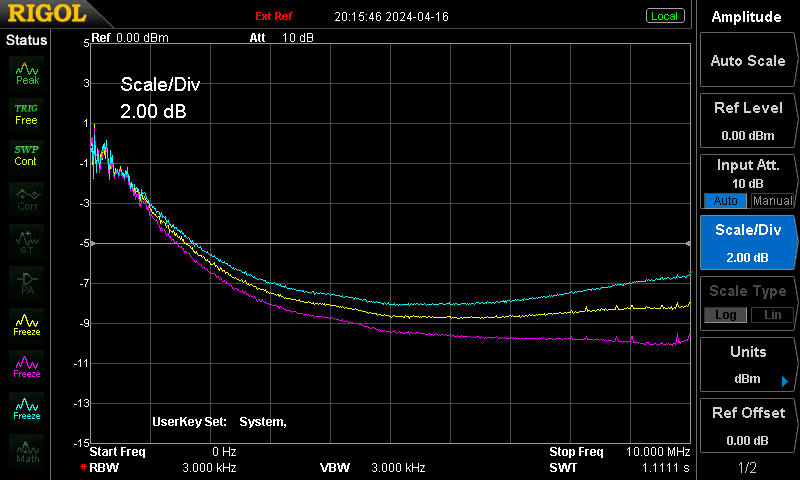Set Scale Type to Log
The image size is (800, 480).
coord(725,315)
